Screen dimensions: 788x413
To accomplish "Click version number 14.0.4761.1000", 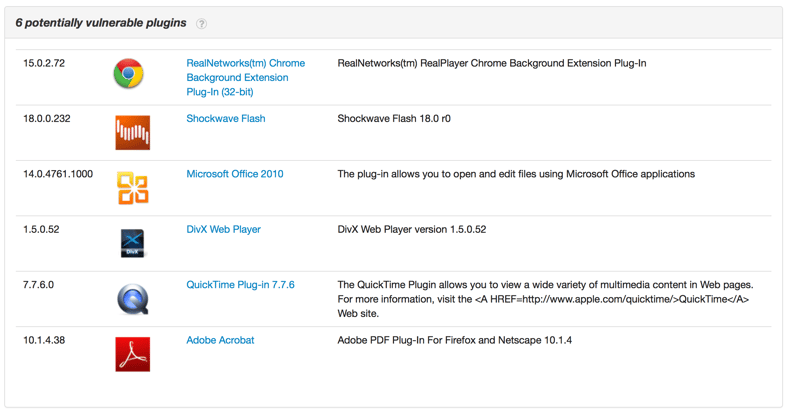I will click(58, 174).
